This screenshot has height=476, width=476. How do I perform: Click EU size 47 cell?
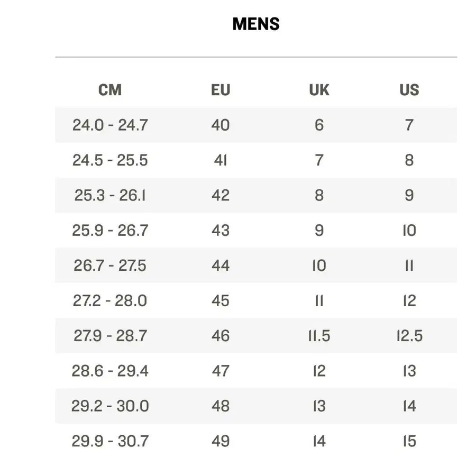tap(221, 371)
